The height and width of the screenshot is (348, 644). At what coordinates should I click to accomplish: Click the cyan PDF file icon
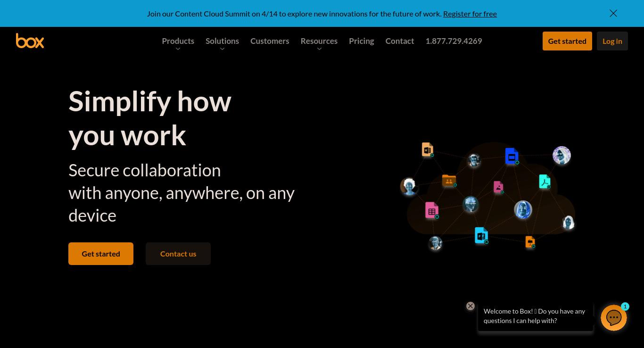545,182
